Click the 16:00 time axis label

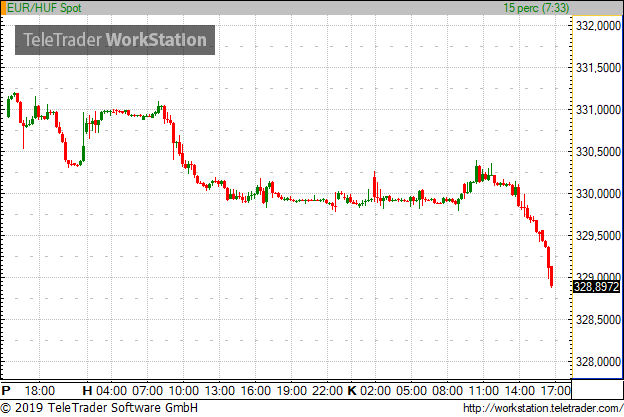click(255, 391)
